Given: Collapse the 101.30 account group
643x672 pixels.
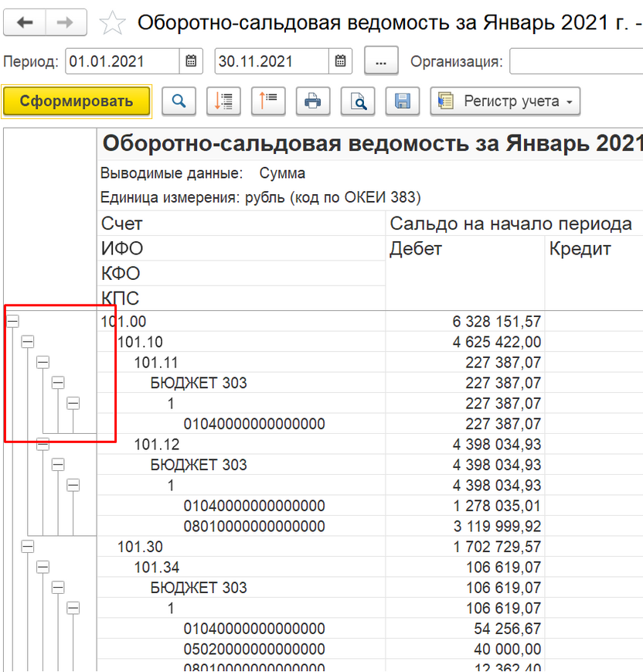Looking at the screenshot, I should coord(28,546).
